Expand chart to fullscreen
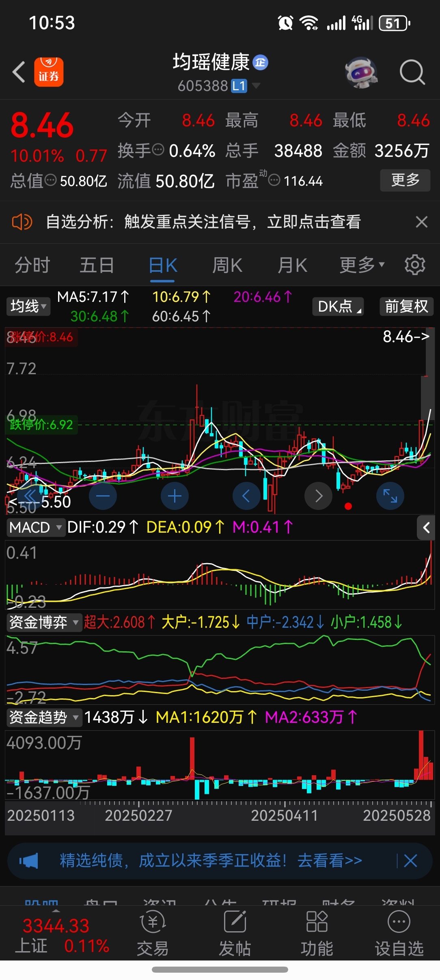 click(x=390, y=496)
